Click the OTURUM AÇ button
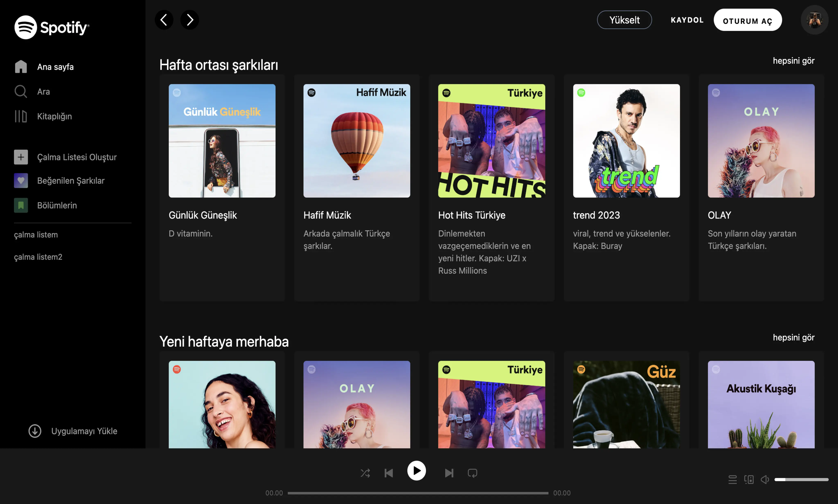The height and width of the screenshot is (504, 838). coord(747,20)
